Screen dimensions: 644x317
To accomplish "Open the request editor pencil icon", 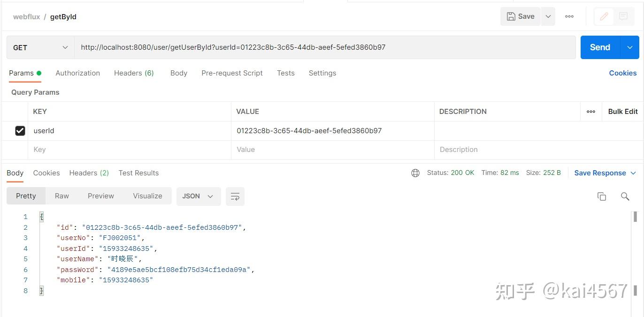I will tap(603, 16).
